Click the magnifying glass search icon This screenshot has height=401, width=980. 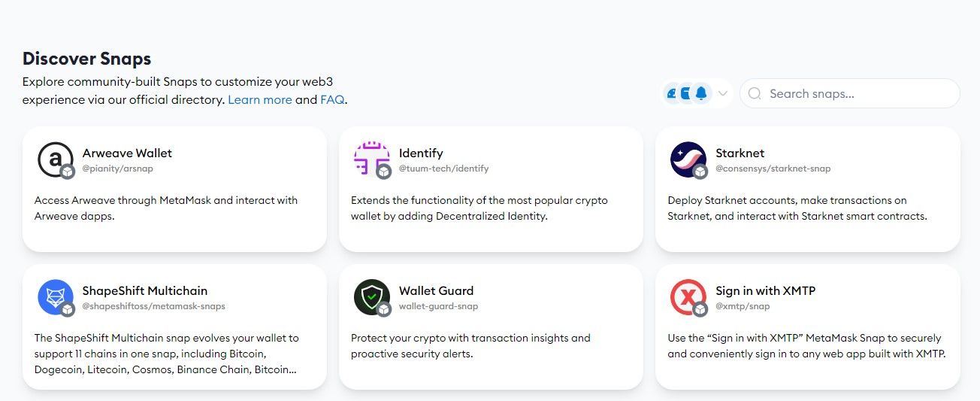[x=755, y=94]
